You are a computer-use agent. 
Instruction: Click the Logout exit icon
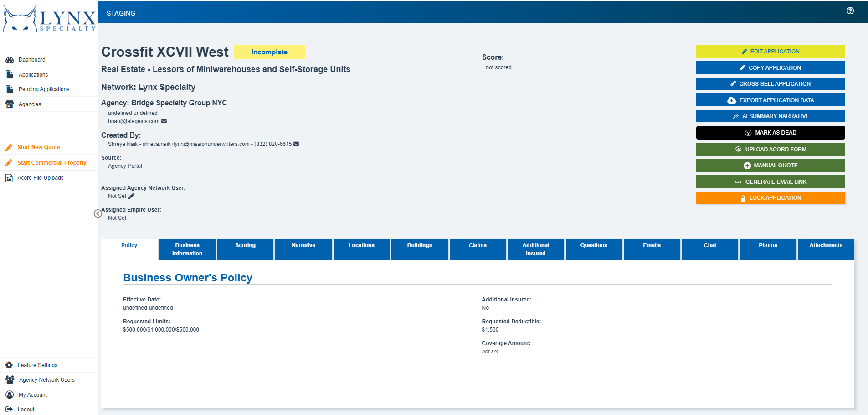[x=9, y=410]
